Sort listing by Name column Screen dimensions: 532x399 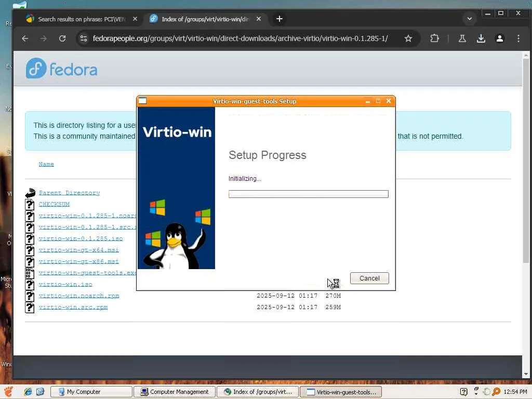point(46,164)
